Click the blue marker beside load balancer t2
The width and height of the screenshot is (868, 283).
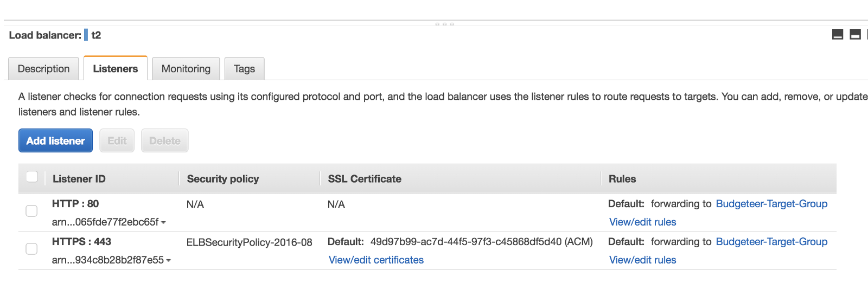point(86,35)
